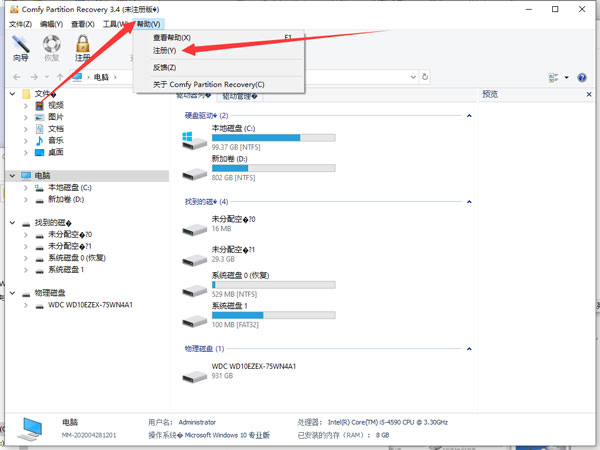The height and width of the screenshot is (450, 600).
Task: Open the 编辑(Y) menu
Action: point(51,24)
